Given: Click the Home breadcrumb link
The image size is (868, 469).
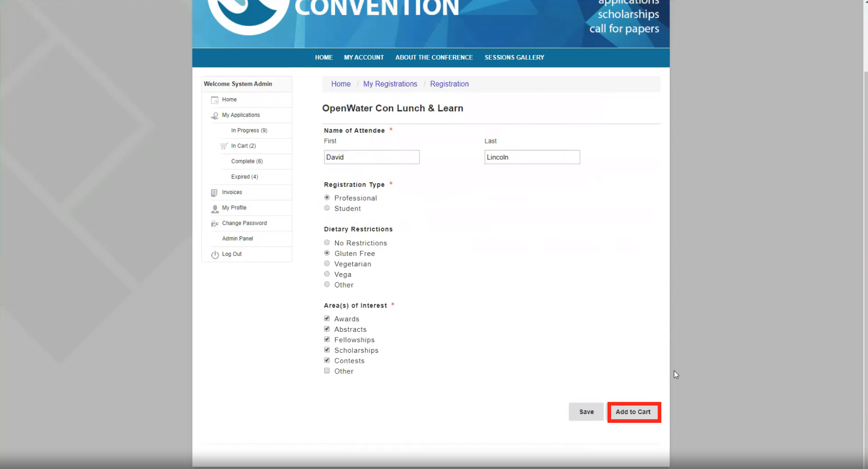Looking at the screenshot, I should (341, 84).
